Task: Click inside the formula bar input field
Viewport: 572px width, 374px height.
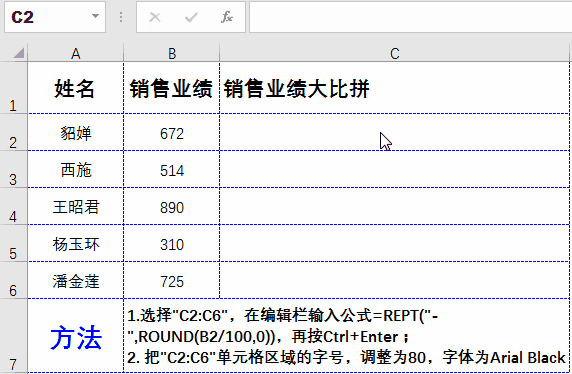Action: coord(410,17)
